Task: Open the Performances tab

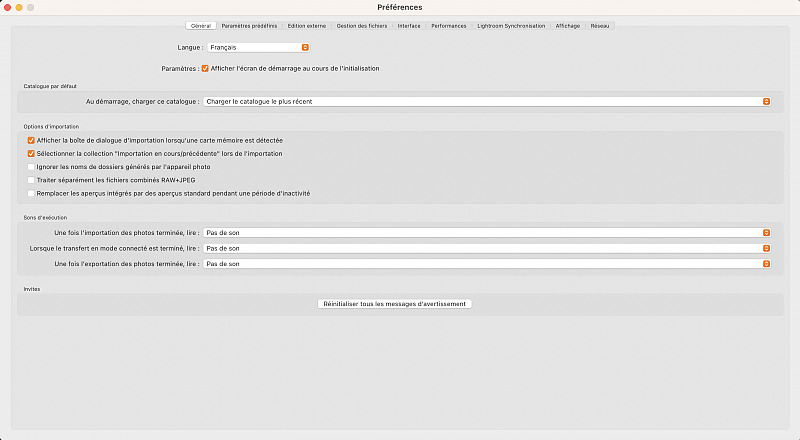Action: click(449, 26)
